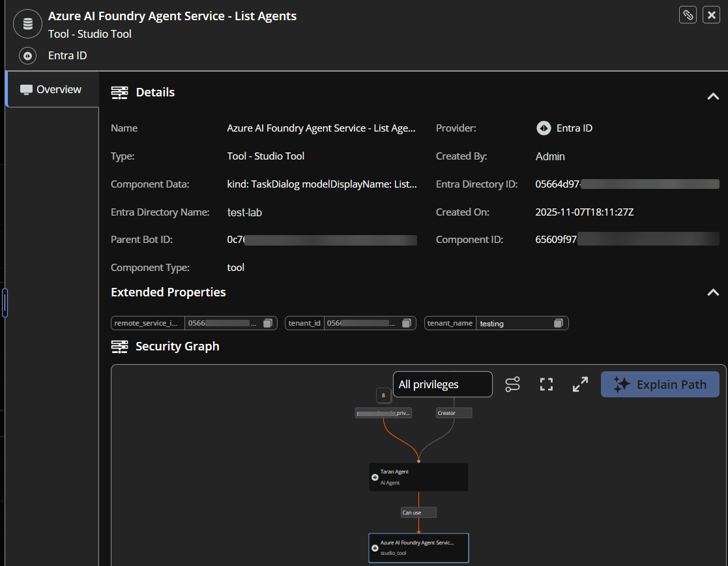
Task: Click the Security Graph section icon
Action: (x=119, y=347)
